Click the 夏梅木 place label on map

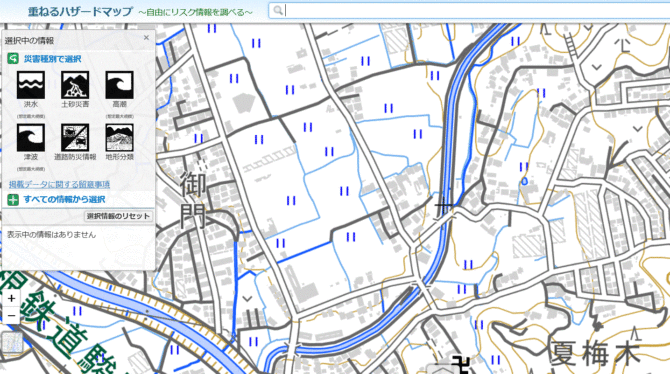(594, 353)
